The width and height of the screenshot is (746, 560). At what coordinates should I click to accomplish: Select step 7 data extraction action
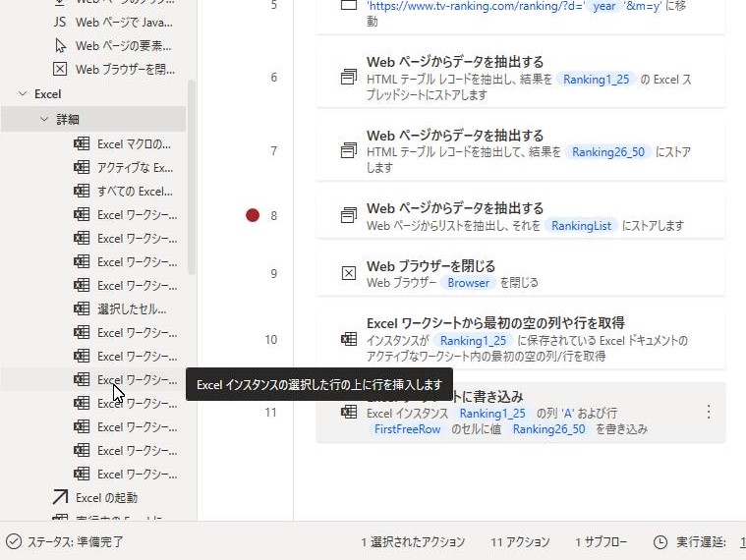521,150
